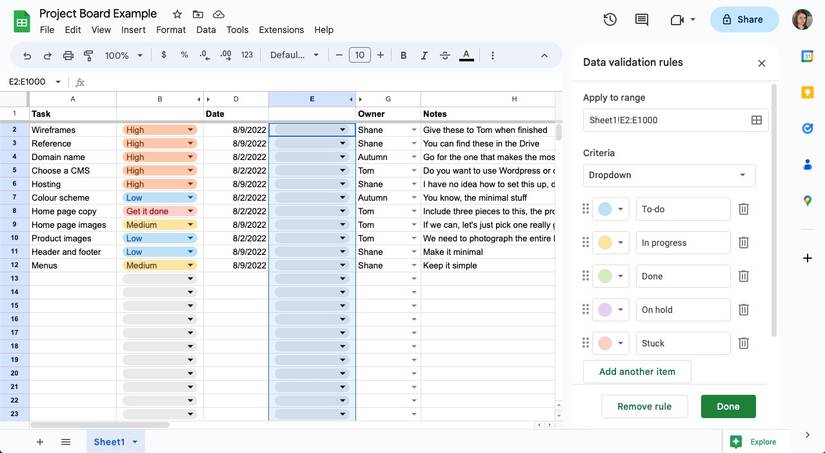This screenshot has width=825, height=453.
Task: Apply percent format icon
Action: pyautogui.click(x=184, y=55)
